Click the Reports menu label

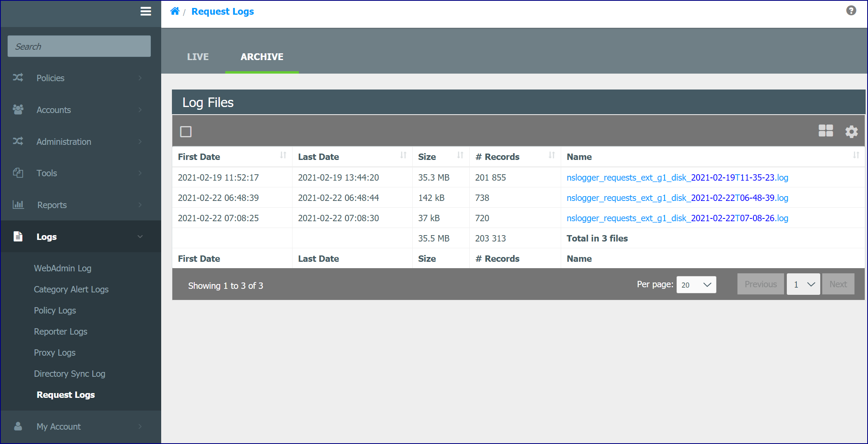(x=52, y=205)
